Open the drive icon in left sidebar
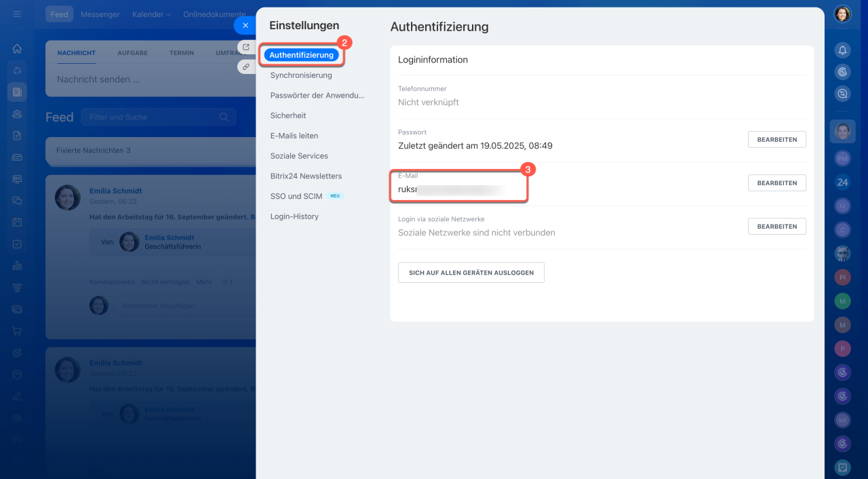The width and height of the screenshot is (868, 479). 17,157
